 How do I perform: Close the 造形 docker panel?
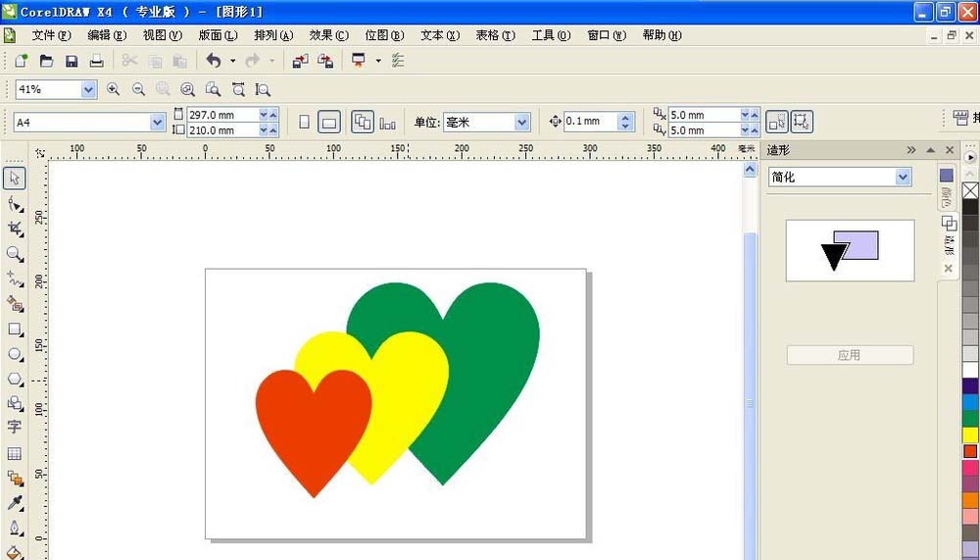pos(950,150)
